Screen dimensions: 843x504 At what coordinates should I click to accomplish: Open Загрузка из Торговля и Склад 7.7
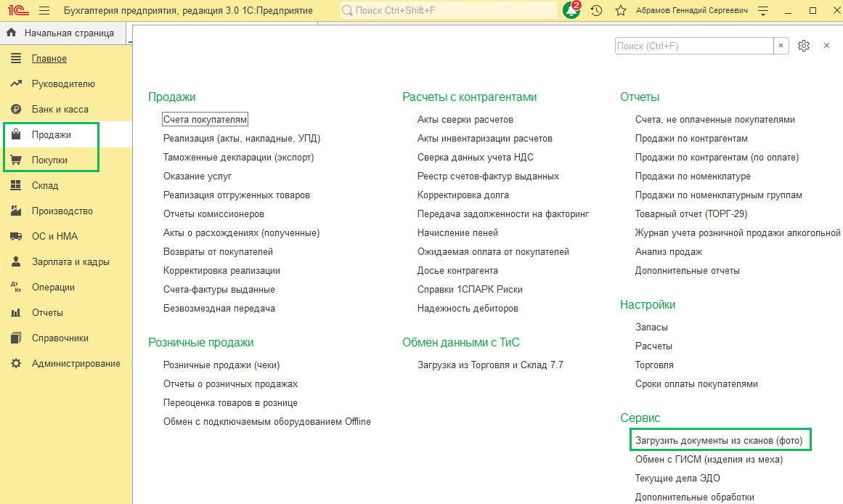point(490,365)
